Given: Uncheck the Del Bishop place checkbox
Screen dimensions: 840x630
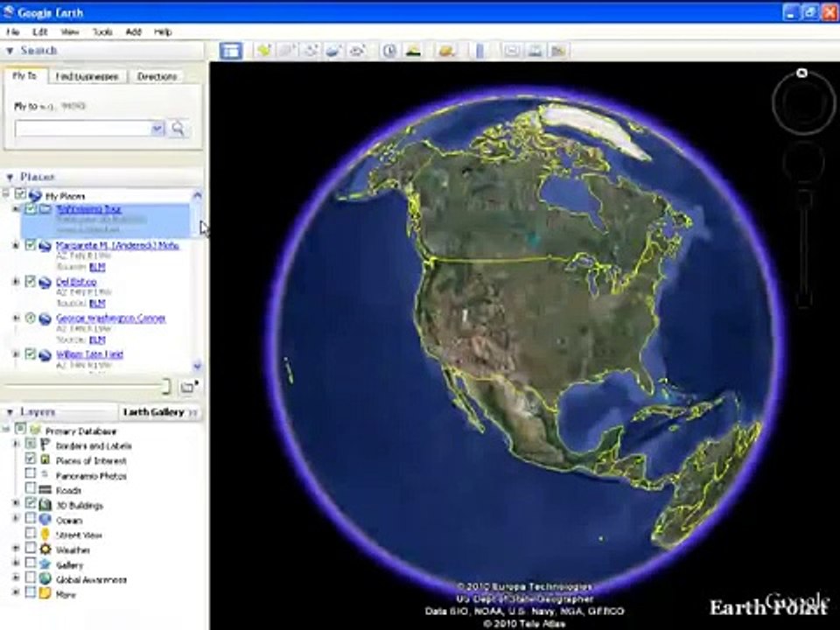Looking at the screenshot, I should pos(31,281).
